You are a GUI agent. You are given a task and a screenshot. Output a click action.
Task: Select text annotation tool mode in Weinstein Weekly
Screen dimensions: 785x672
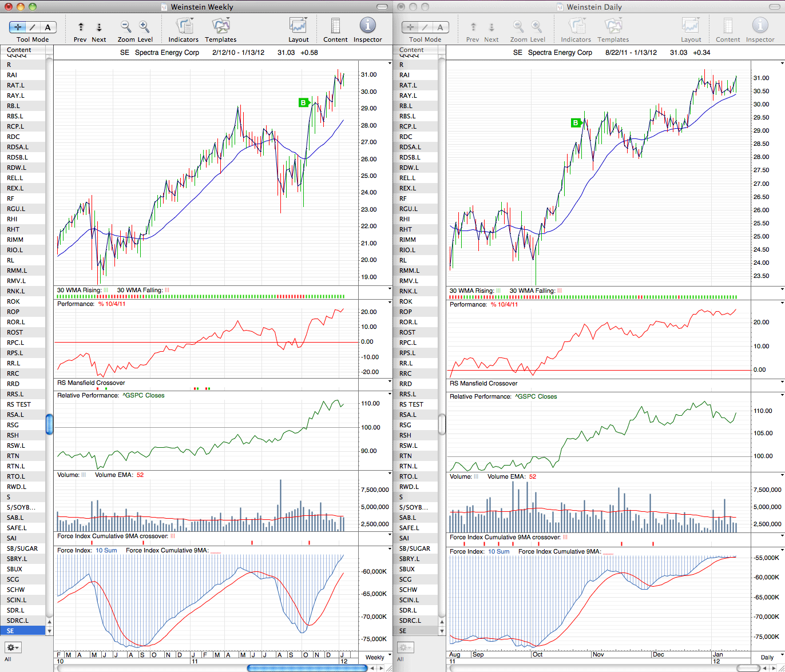click(x=48, y=27)
